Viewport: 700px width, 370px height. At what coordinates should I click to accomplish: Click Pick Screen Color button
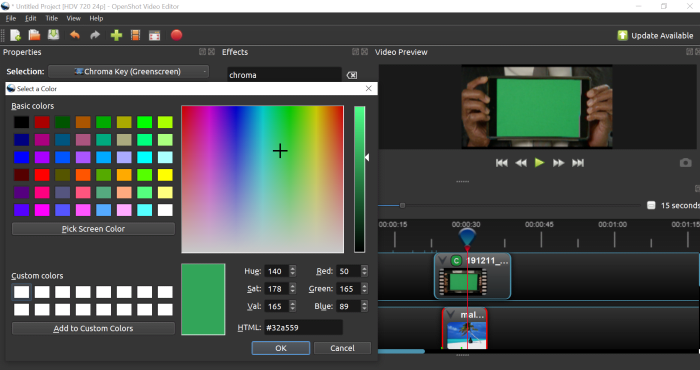pyautogui.click(x=93, y=229)
